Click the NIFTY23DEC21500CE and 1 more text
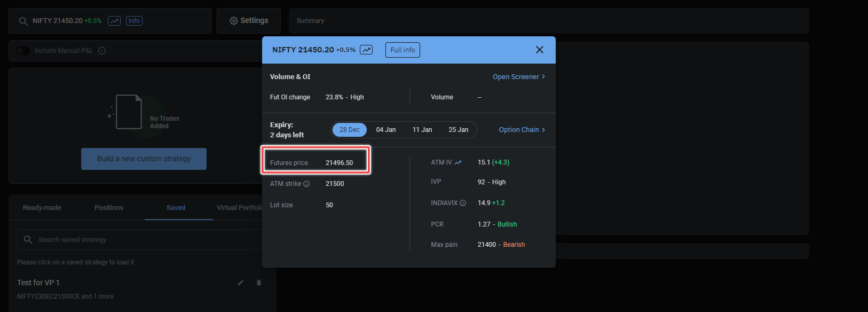The height and width of the screenshot is (312, 868). coord(65,297)
